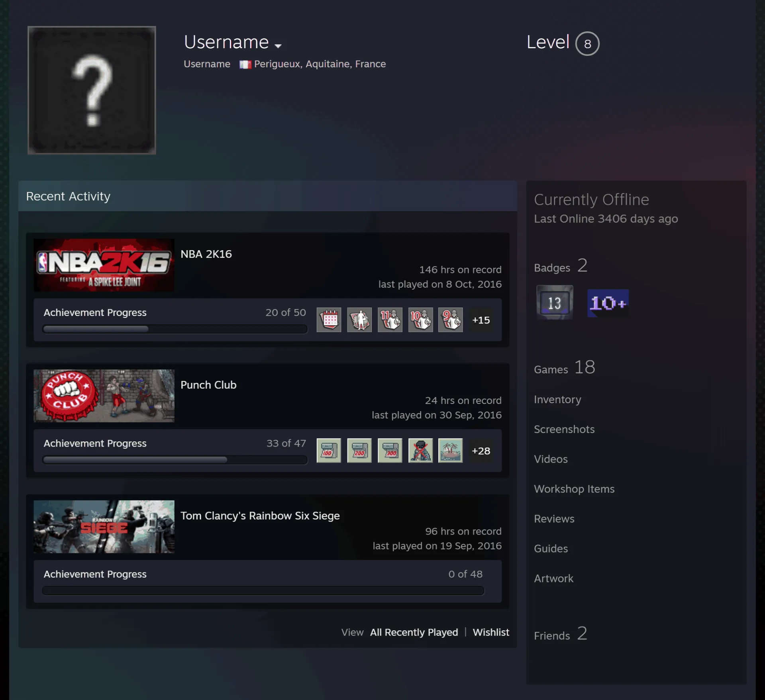Open the Reviews link
The height and width of the screenshot is (700, 765).
[554, 519]
